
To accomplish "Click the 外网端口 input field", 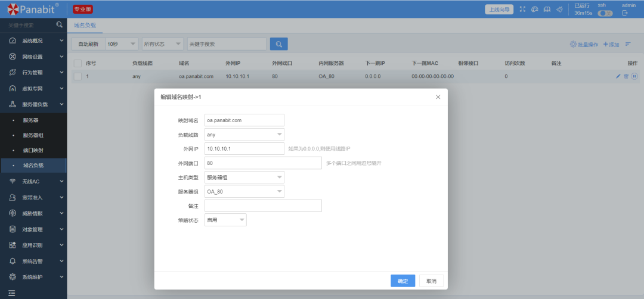I will [263, 163].
